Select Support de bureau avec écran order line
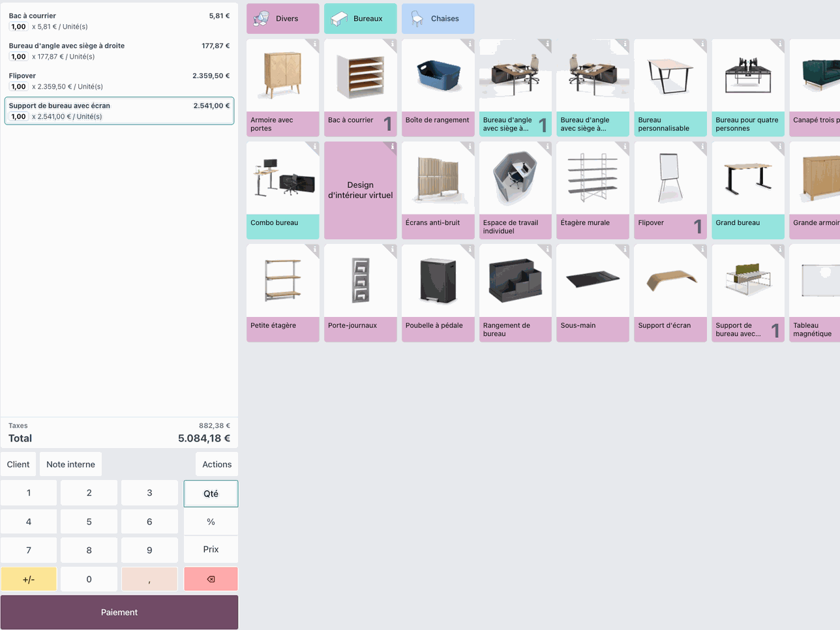Screen dimensions: 840x630 [119, 111]
